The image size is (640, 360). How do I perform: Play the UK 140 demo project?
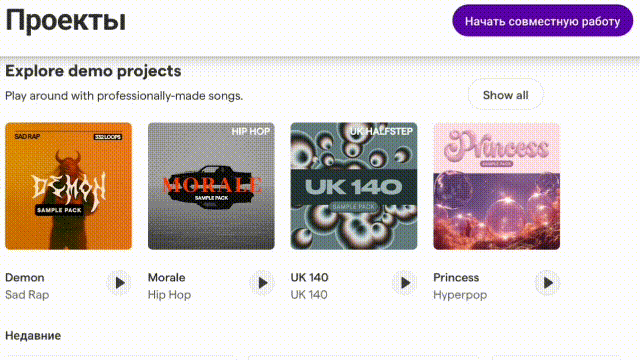405,283
